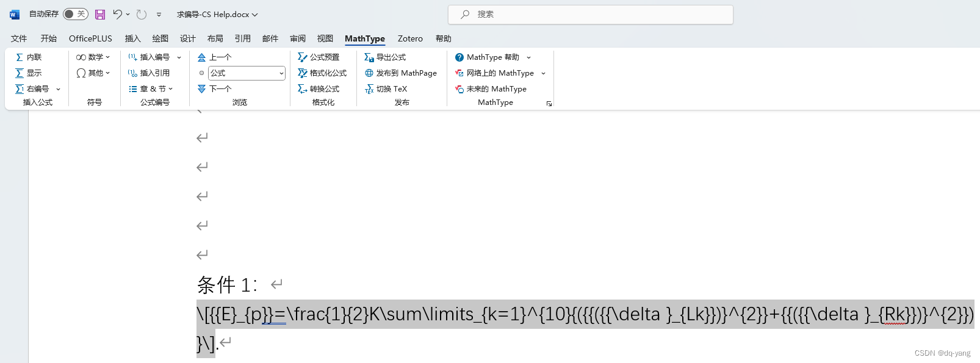
Task: Switch to the 布局 tab
Action: 215,38
